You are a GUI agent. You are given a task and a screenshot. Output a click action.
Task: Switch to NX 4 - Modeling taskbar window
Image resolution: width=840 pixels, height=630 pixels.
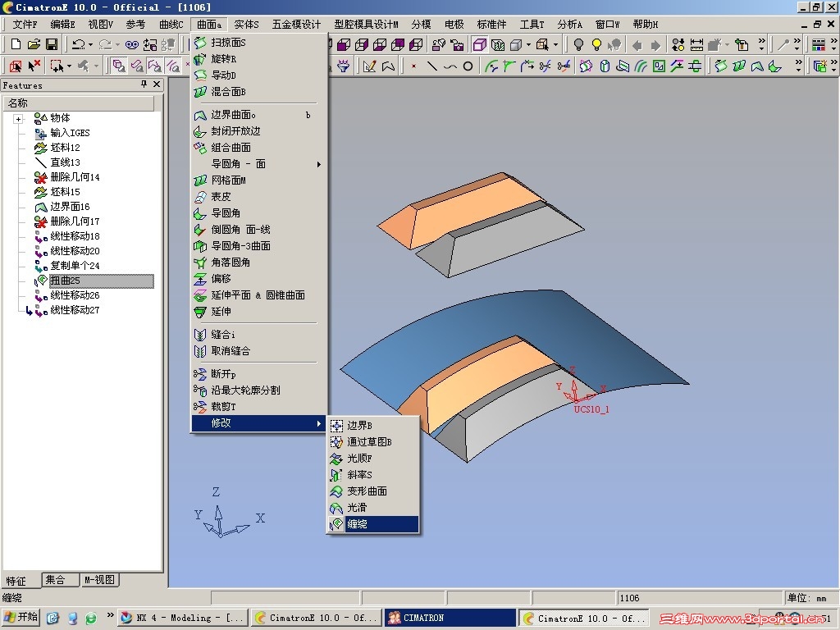click(x=184, y=618)
